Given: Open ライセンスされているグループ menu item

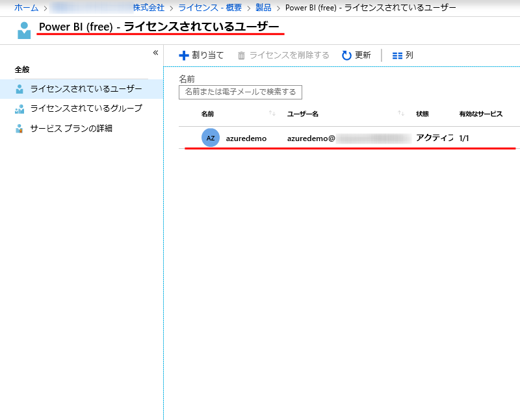Looking at the screenshot, I should coord(86,109).
